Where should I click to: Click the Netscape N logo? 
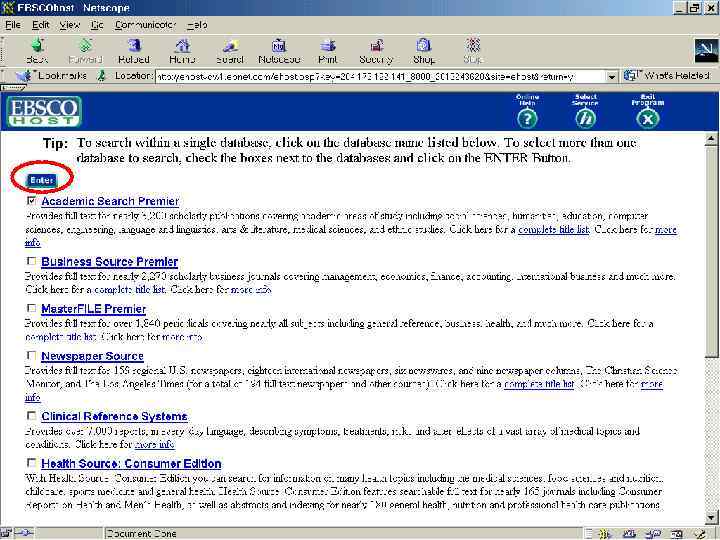pyautogui.click(x=706, y=51)
